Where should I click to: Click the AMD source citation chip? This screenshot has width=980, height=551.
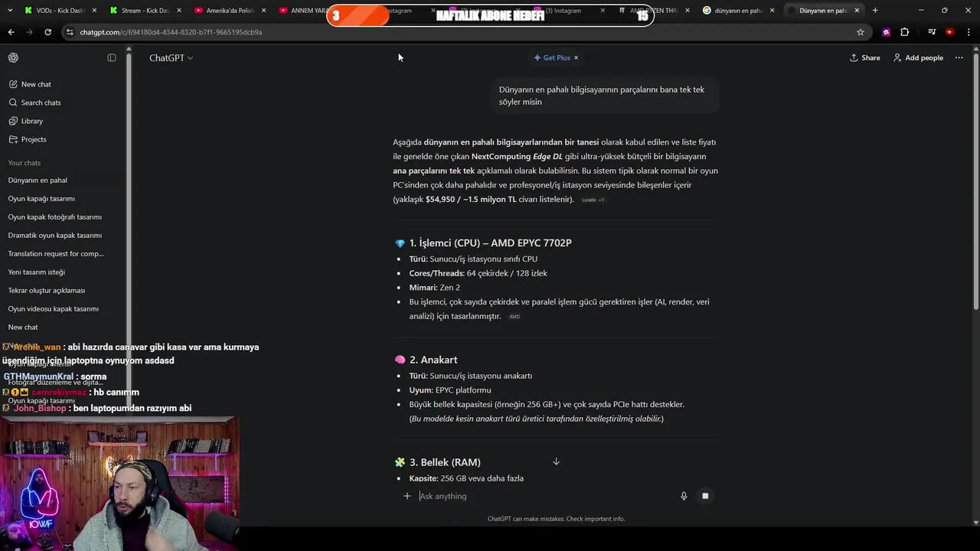[x=514, y=317]
